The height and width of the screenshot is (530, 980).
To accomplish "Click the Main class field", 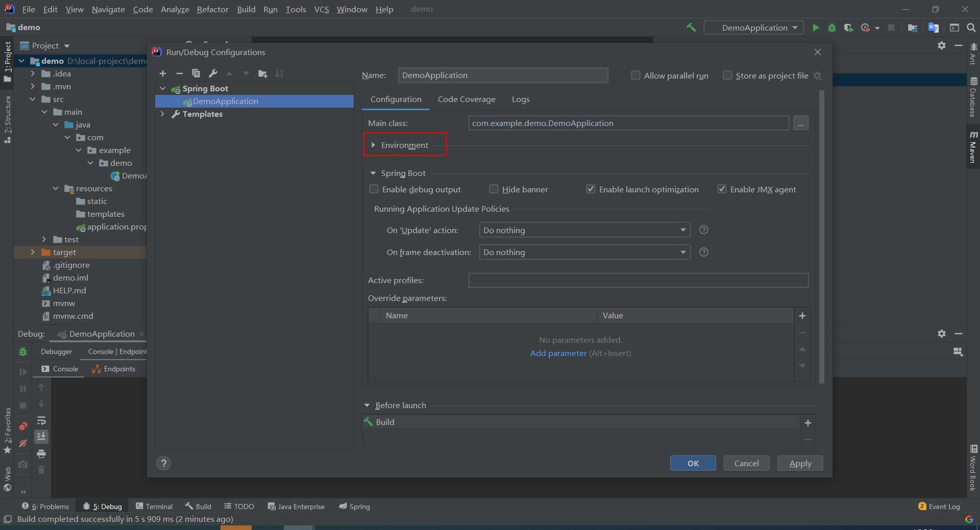I will click(x=628, y=123).
